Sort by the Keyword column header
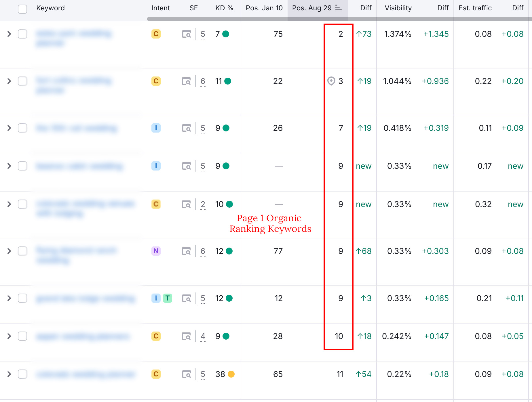The width and height of the screenshot is (532, 402). click(50, 8)
